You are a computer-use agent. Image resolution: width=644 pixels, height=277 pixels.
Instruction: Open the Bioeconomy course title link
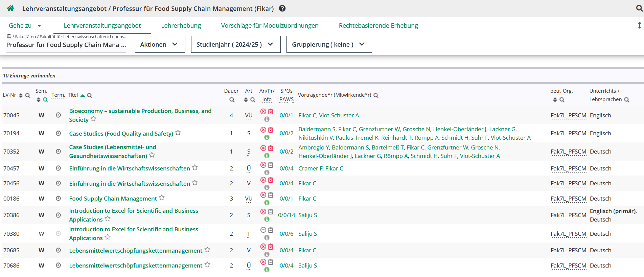[x=140, y=111]
